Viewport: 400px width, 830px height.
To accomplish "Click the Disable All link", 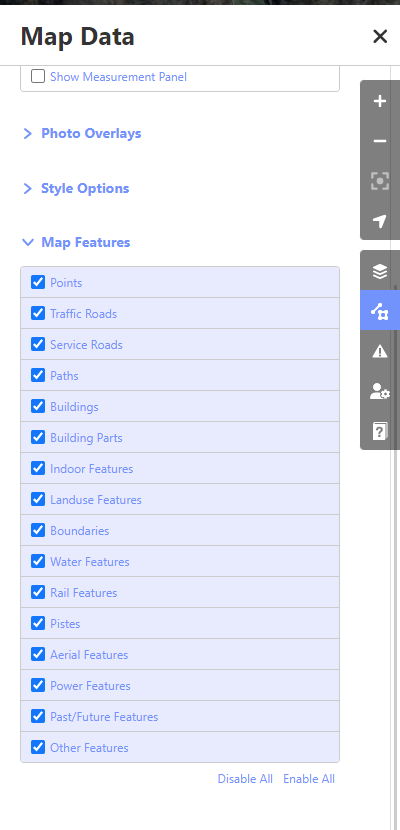I will coord(245,779).
